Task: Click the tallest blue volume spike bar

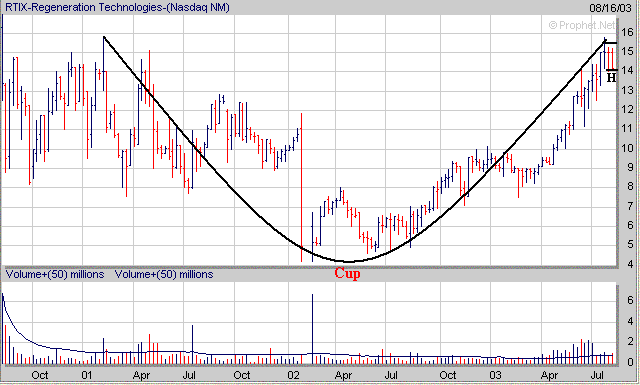Action: coord(312,329)
